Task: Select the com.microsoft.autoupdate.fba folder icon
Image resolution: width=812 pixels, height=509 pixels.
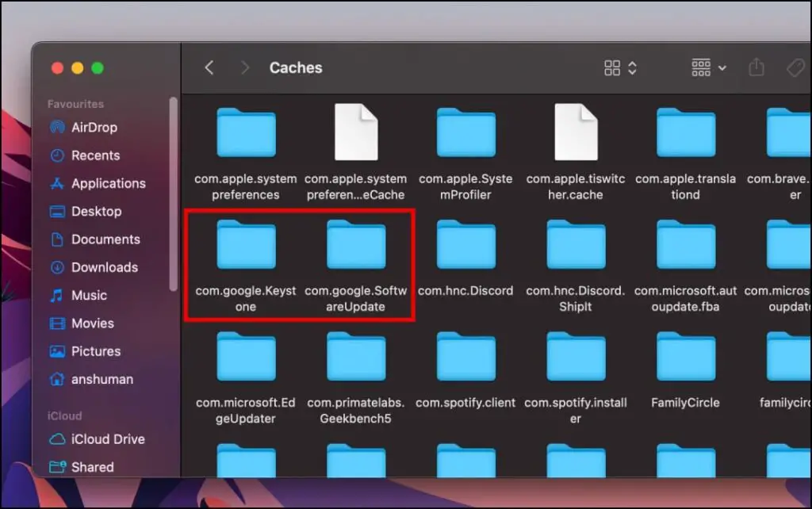Action: click(686, 244)
